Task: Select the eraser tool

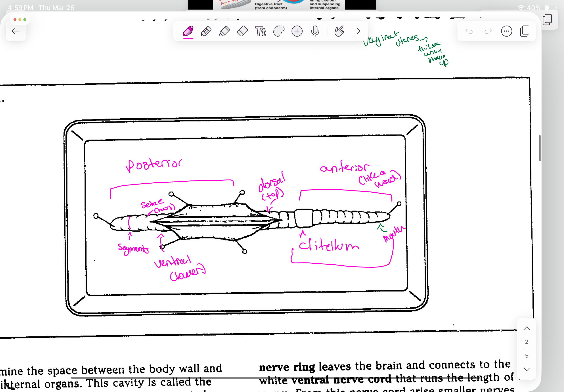Action: pyautogui.click(x=242, y=31)
